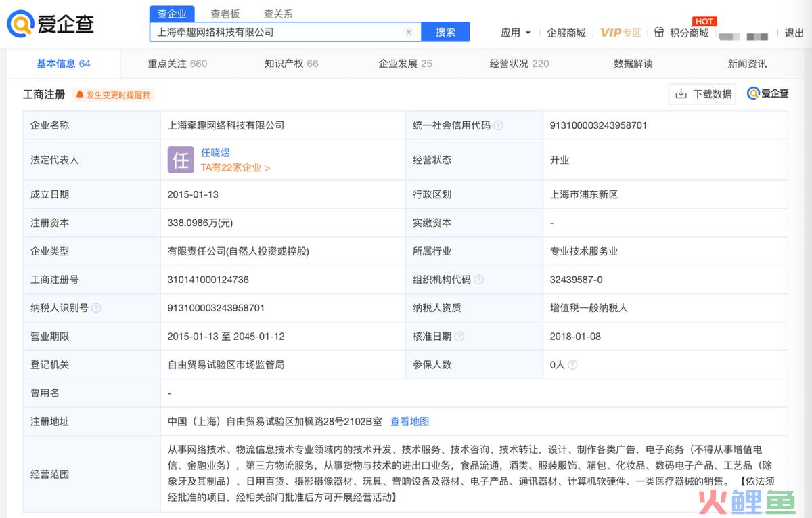
Task: Click the business term 2015-01-13 至 2045-01-12
Action: click(226, 337)
